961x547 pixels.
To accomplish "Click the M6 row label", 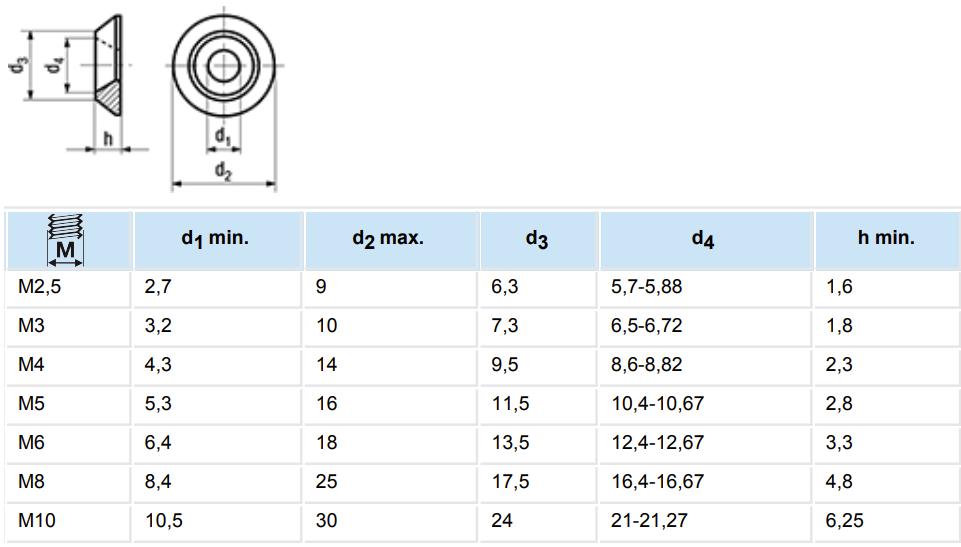I will (31, 442).
